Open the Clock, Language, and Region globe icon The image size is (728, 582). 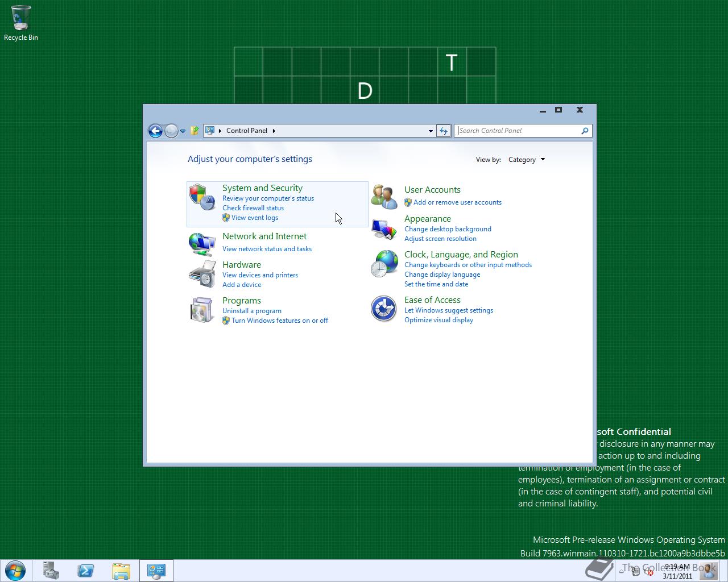tap(384, 264)
